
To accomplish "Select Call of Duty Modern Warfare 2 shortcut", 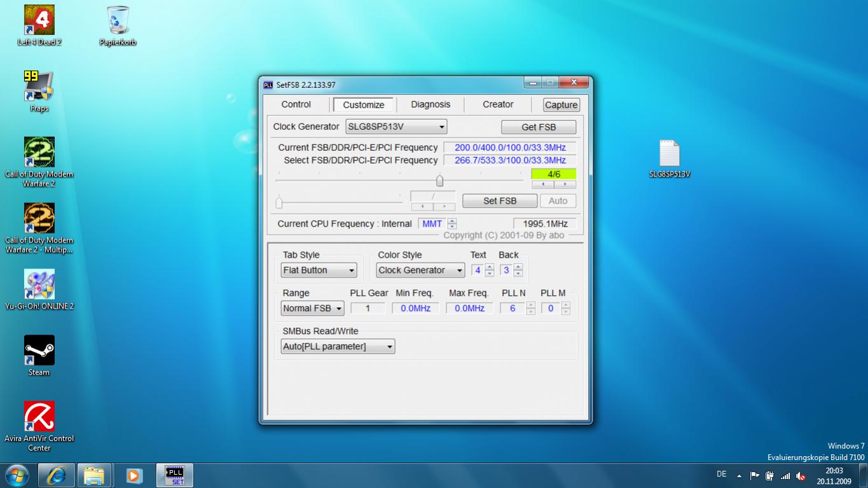I will pyautogui.click(x=39, y=162).
